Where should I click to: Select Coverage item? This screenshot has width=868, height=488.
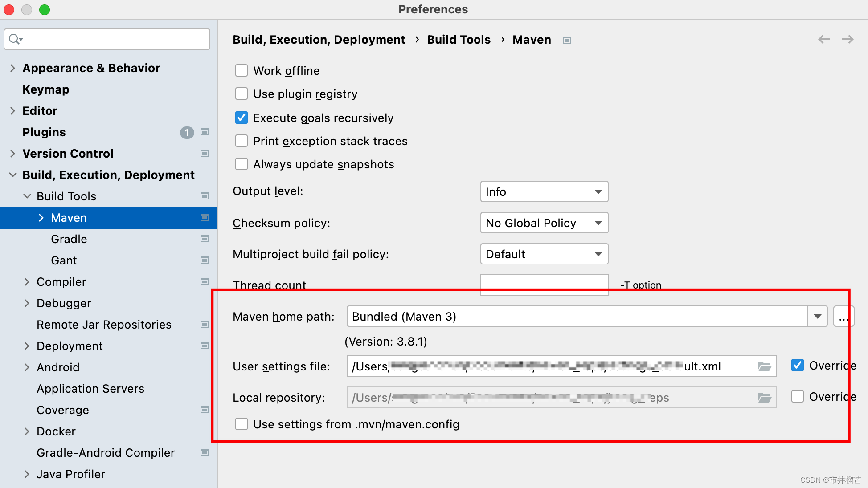point(63,410)
